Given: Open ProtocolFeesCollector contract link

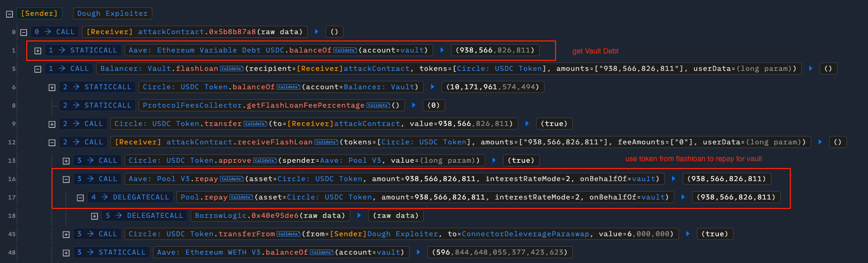Looking at the screenshot, I should (x=192, y=106).
